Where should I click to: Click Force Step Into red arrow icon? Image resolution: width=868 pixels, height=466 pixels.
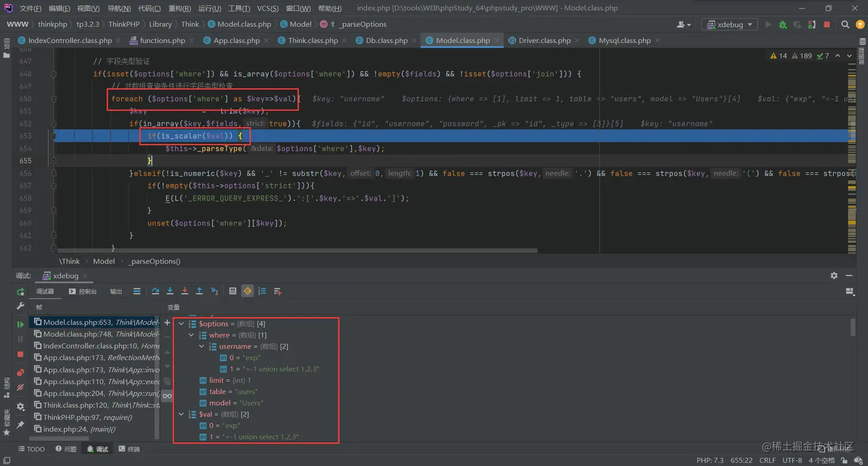click(x=185, y=291)
